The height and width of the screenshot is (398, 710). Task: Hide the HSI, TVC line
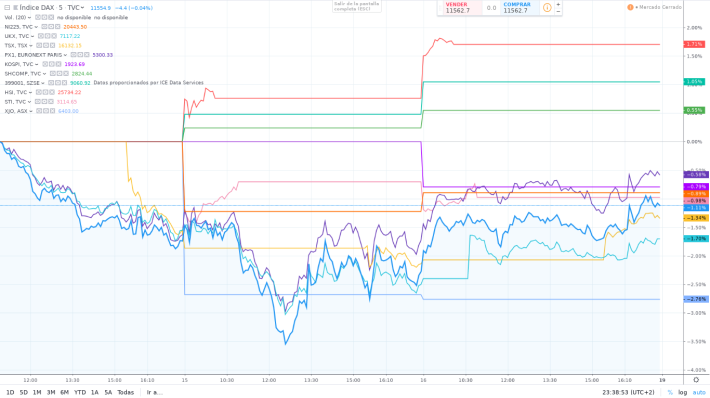click(38, 92)
